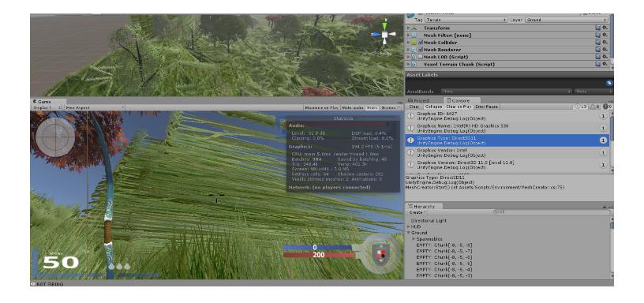Click the blue asset label tag icon

click(608, 83)
